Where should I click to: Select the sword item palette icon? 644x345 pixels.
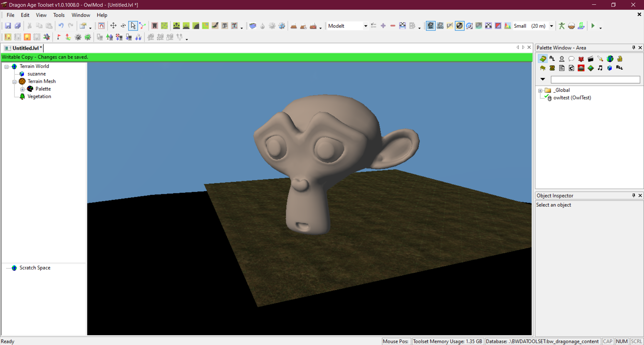click(600, 59)
